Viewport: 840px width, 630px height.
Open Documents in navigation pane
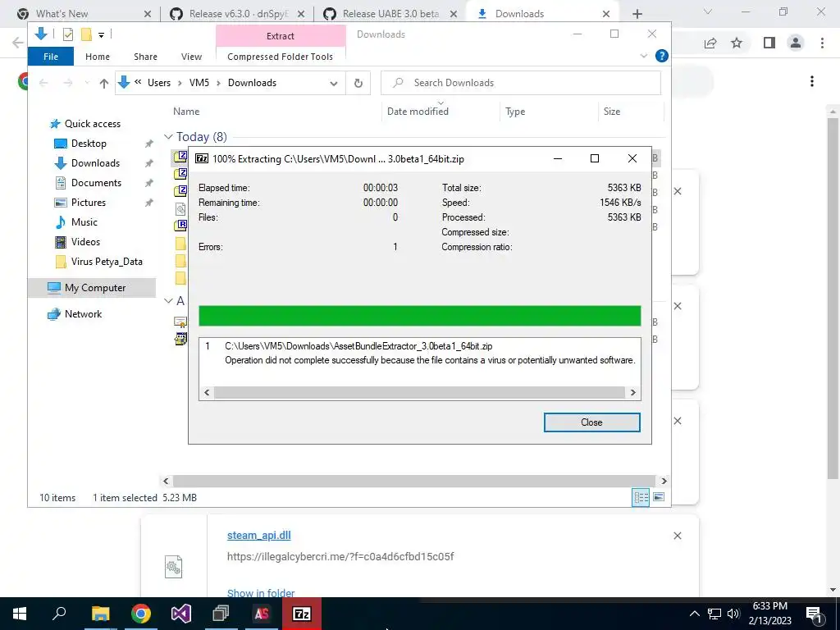(96, 183)
